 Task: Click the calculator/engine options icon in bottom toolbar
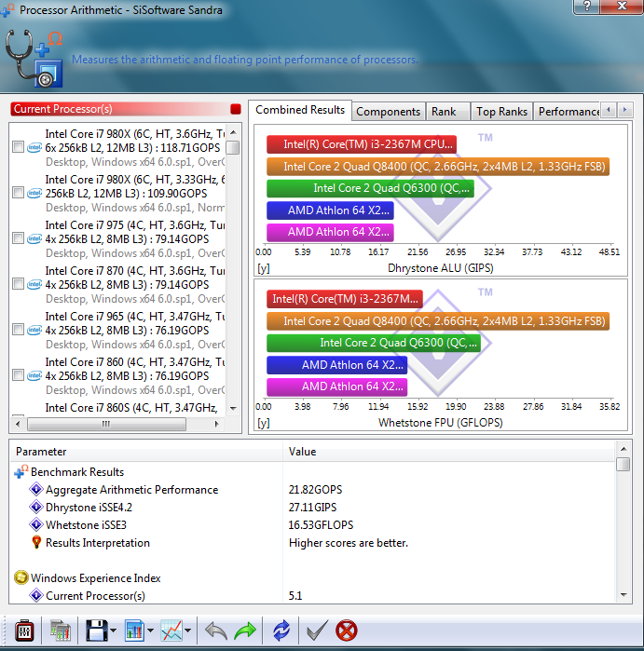24,631
